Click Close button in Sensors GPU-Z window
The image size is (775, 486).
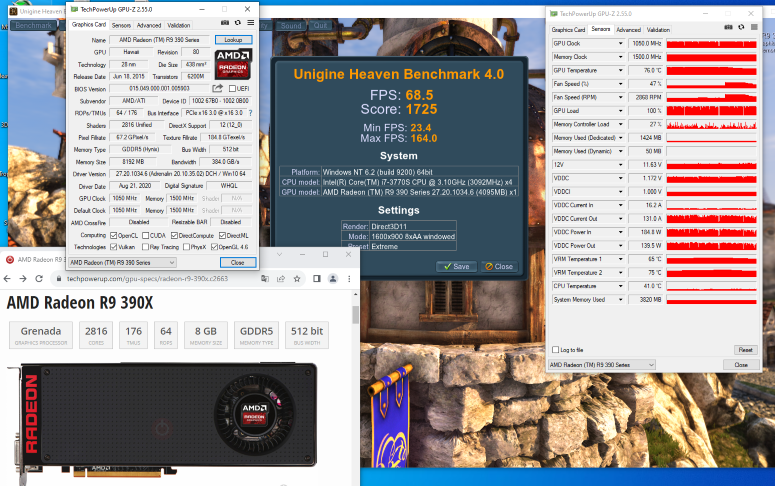click(x=741, y=365)
